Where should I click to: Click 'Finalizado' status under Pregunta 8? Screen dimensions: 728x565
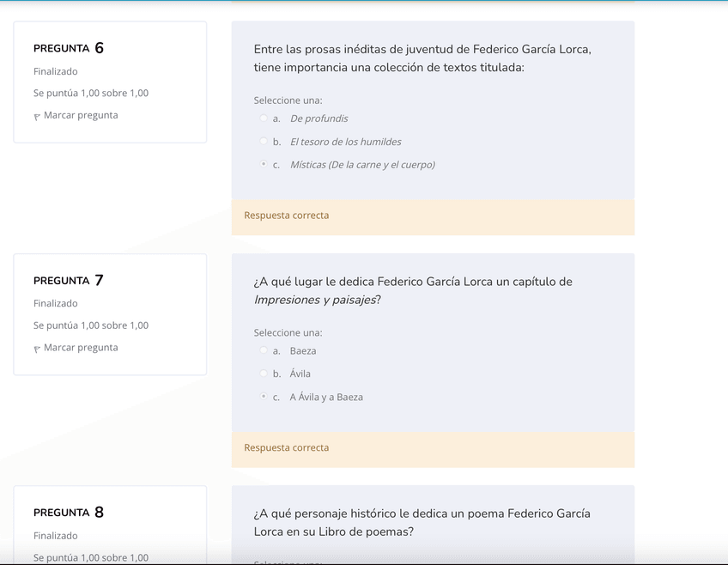pyautogui.click(x=56, y=536)
